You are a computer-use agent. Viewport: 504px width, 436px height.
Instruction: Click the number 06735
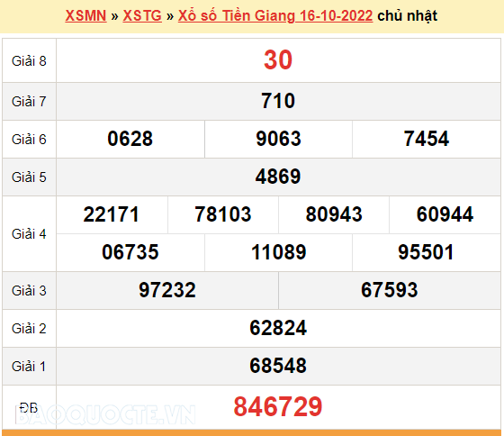(130, 252)
